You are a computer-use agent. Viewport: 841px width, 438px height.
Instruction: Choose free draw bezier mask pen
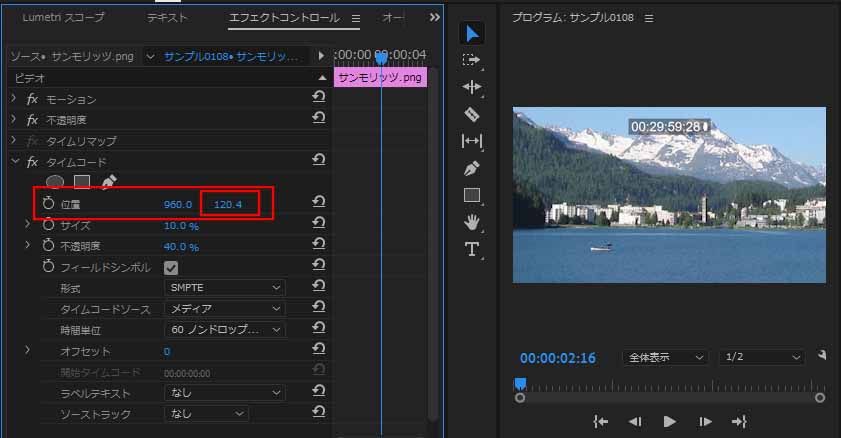coord(108,182)
